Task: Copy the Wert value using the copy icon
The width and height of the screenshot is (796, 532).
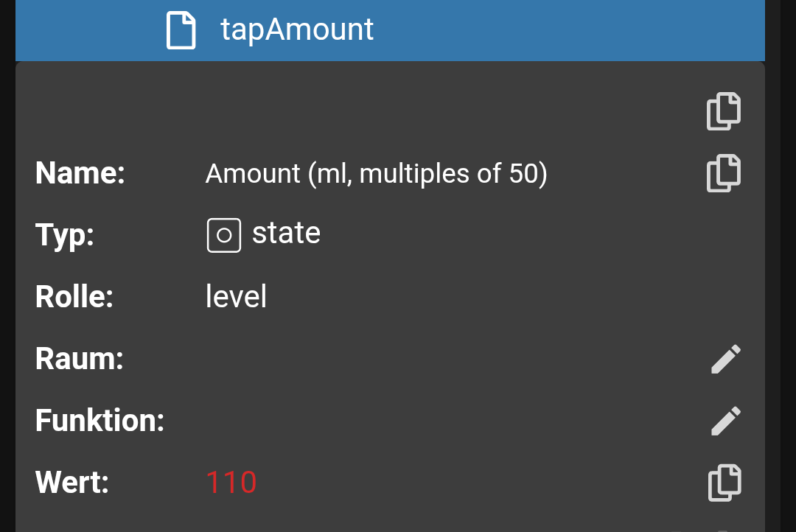Action: point(723,483)
